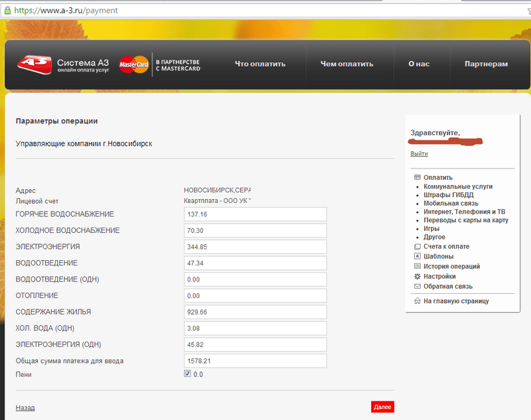Click the Шаблоны star icon
This screenshot has height=420, width=531.
click(417, 256)
